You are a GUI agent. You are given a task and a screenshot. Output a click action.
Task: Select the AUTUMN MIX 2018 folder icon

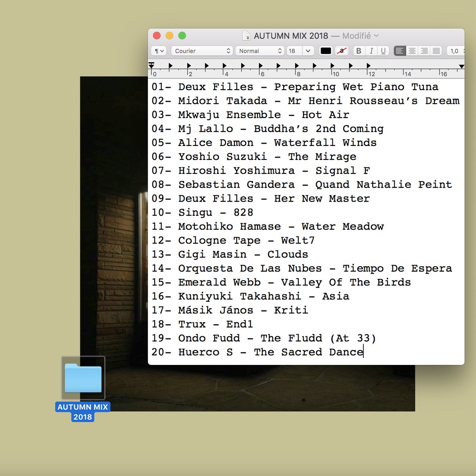click(83, 378)
